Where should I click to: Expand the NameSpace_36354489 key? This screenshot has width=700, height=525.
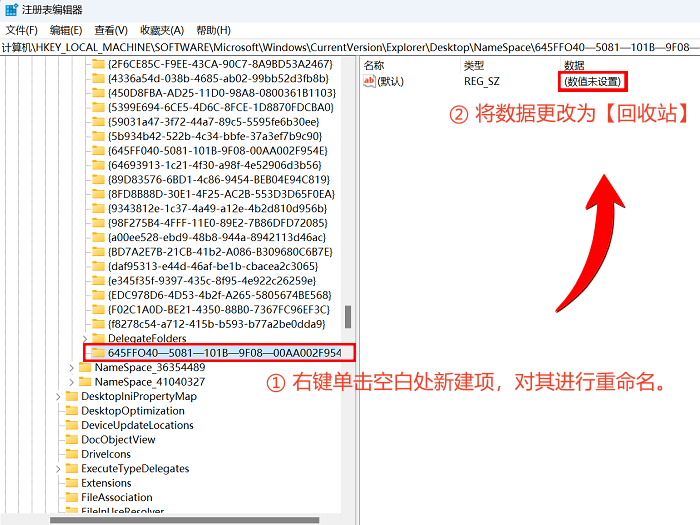(71, 367)
